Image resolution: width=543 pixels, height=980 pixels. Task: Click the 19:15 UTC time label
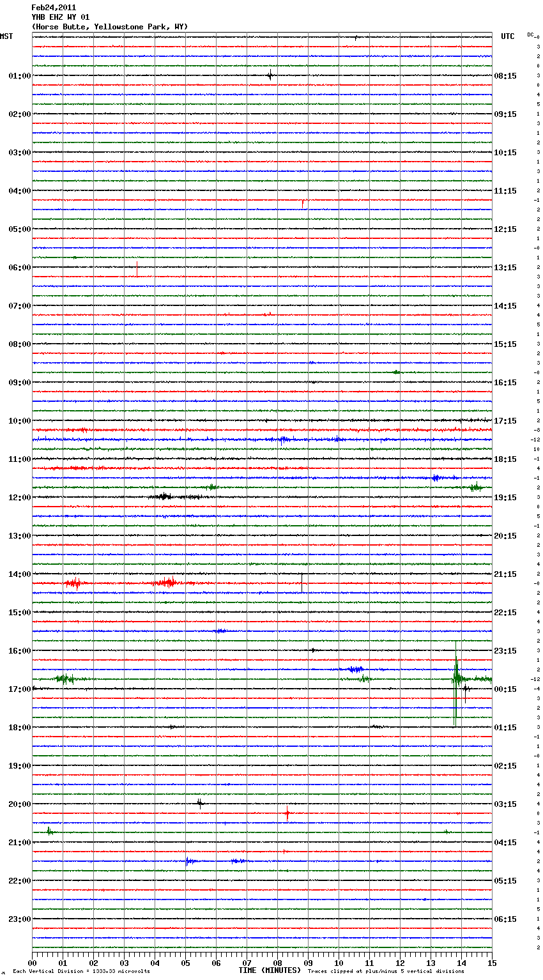[505, 498]
